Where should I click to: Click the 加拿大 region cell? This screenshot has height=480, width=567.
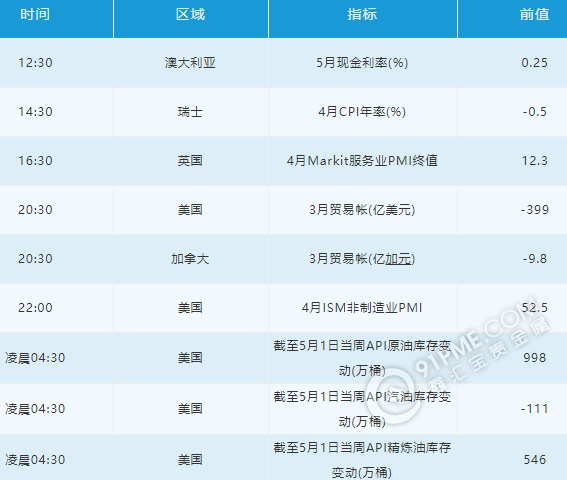tap(191, 259)
